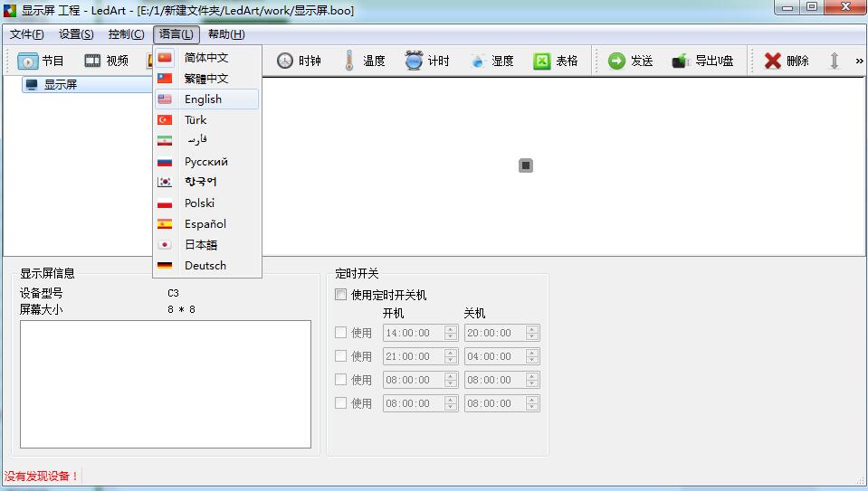Increase the 21:00:00 time spinner
868x491 pixels.
(x=451, y=353)
